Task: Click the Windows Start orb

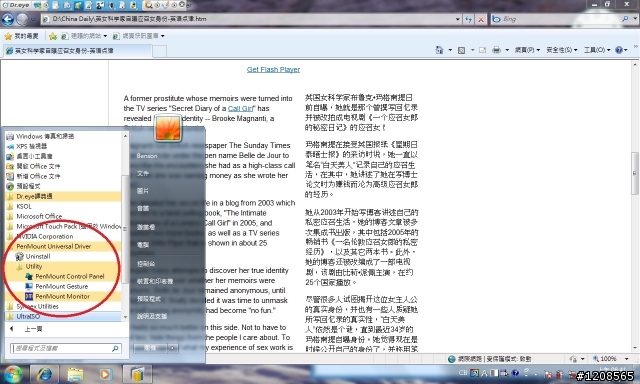Action: click(13, 374)
